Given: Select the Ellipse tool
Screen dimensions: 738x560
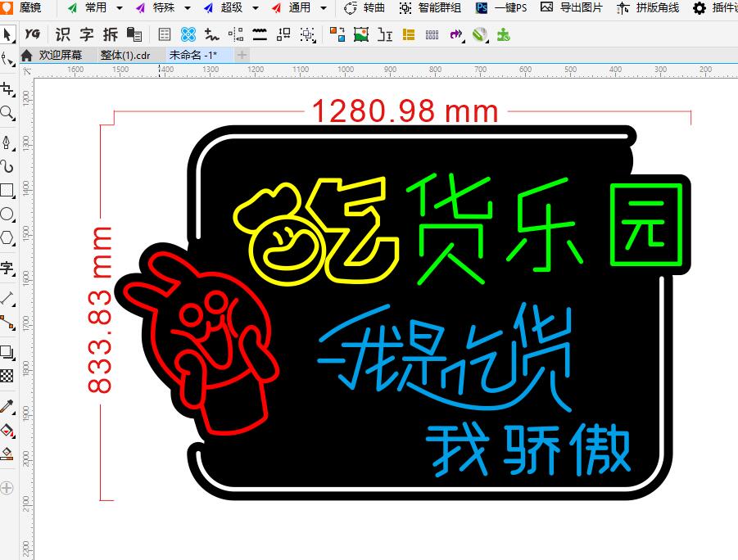Looking at the screenshot, I should coord(7,215).
